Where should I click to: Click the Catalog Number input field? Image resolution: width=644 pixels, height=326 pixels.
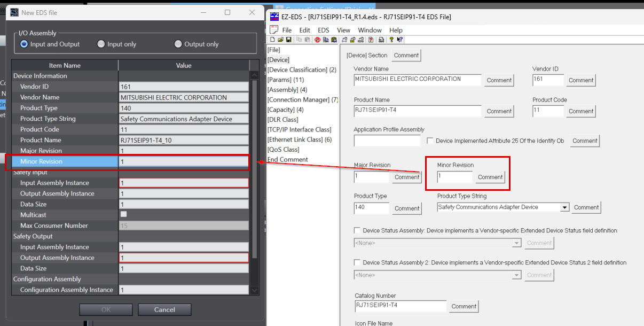(400, 306)
